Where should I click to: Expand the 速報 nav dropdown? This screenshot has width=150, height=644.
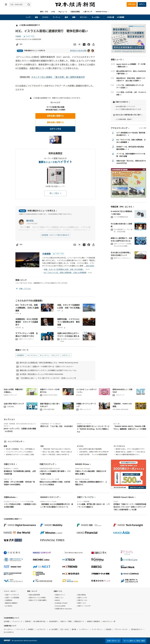click(37, 17)
